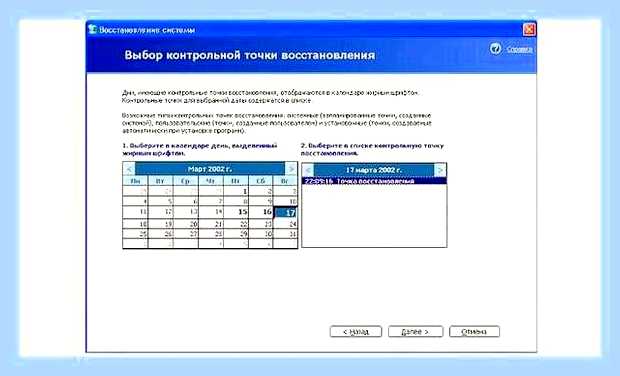Click the help question mark icon
This screenshot has width=620, height=376.
tap(495, 49)
